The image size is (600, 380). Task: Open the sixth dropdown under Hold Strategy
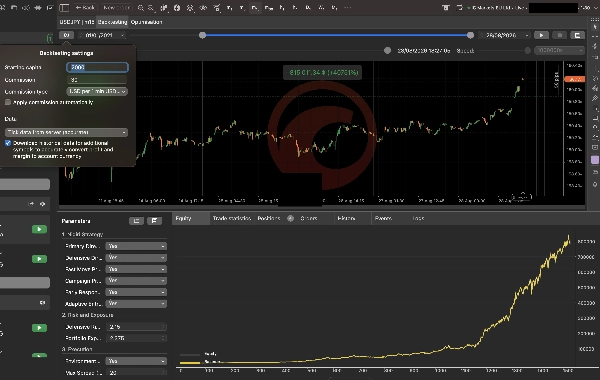[136, 303]
